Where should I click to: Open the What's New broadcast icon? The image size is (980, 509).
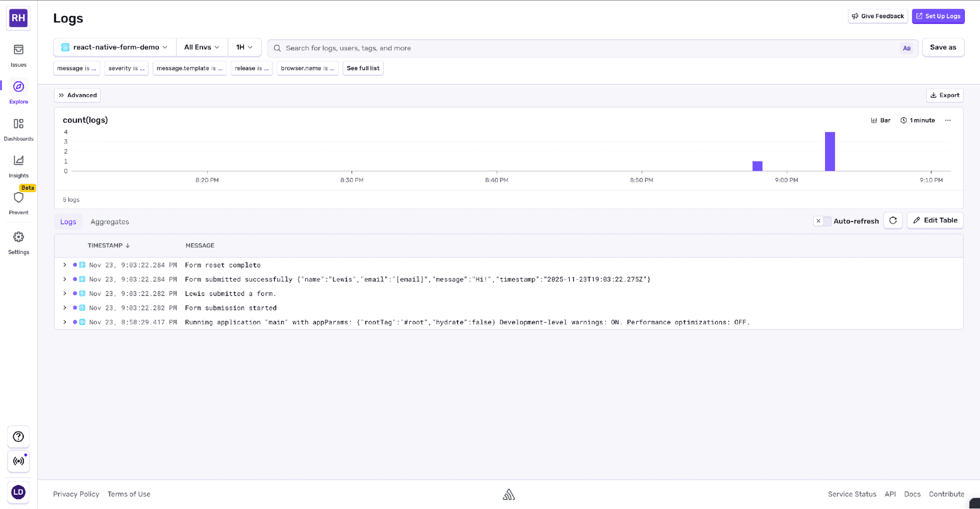click(x=18, y=461)
